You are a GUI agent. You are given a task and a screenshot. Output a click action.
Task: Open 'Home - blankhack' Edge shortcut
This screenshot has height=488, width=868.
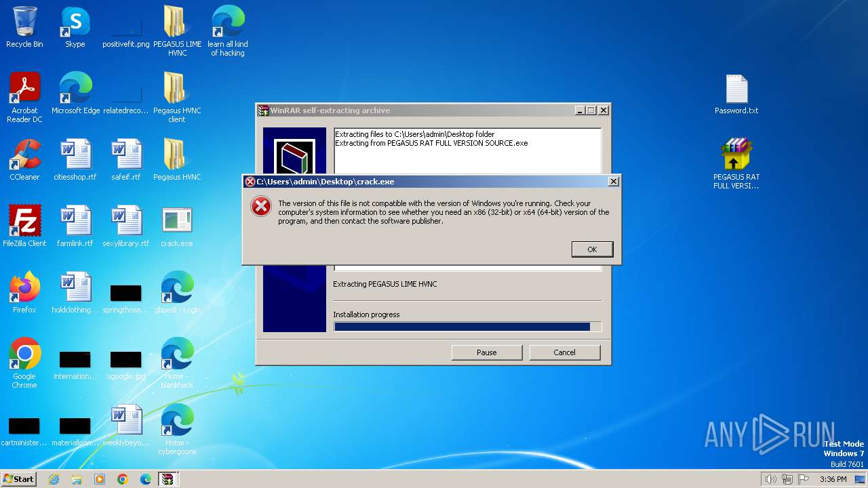177,363
